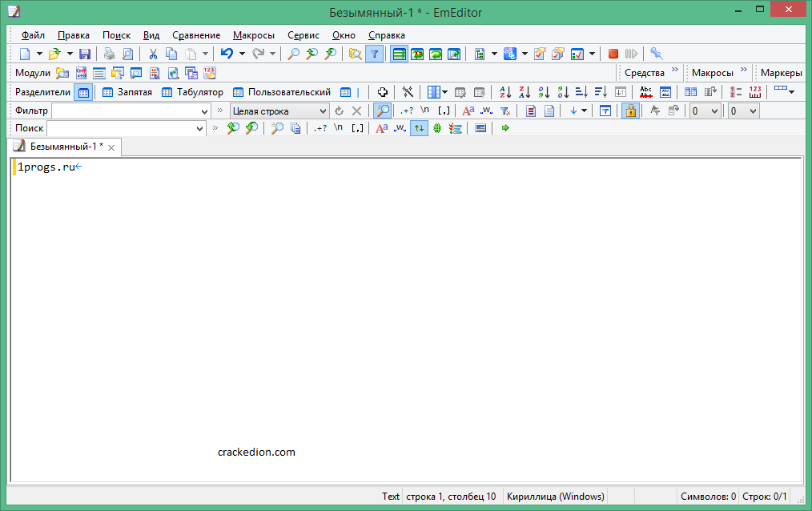Image resolution: width=812 pixels, height=511 pixels.
Task: Toggle regular expression option in Search bar
Action: [x=320, y=128]
